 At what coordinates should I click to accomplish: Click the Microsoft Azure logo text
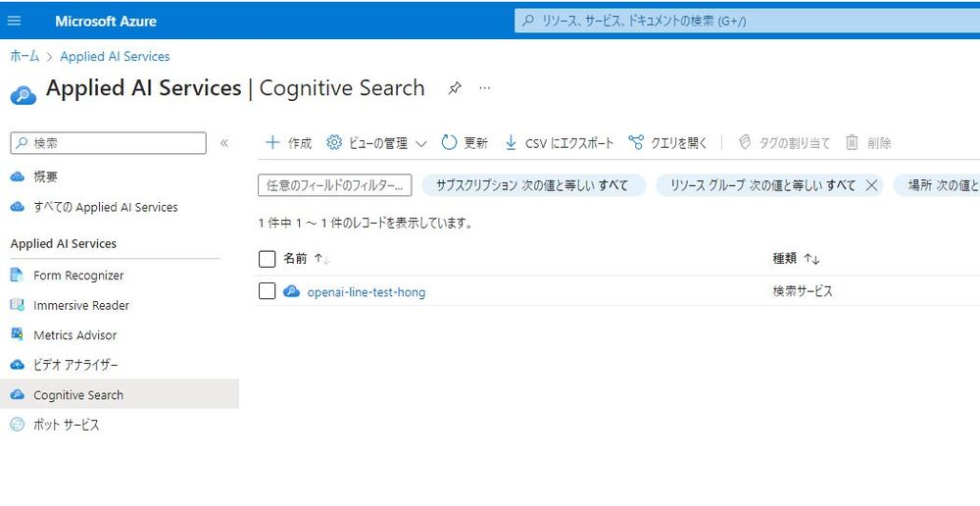click(106, 21)
